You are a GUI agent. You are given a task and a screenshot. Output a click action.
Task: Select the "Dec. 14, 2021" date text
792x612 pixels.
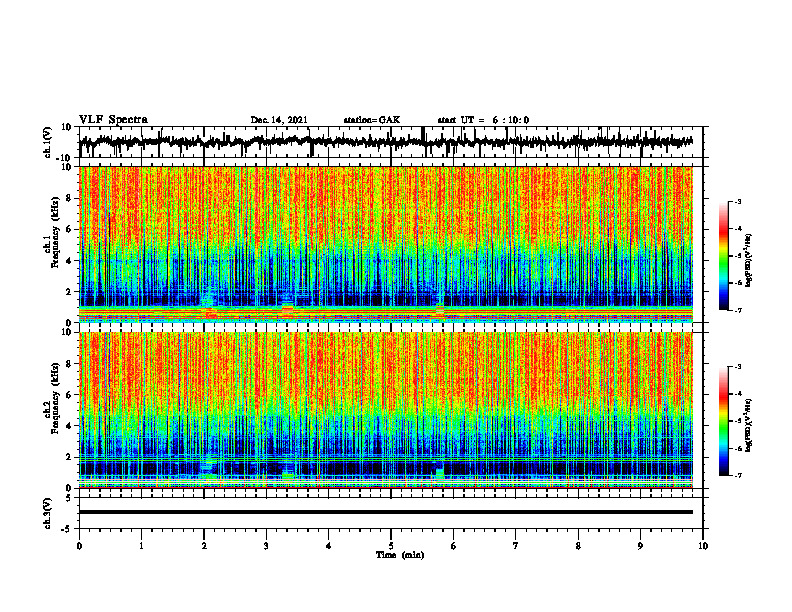[x=279, y=120]
